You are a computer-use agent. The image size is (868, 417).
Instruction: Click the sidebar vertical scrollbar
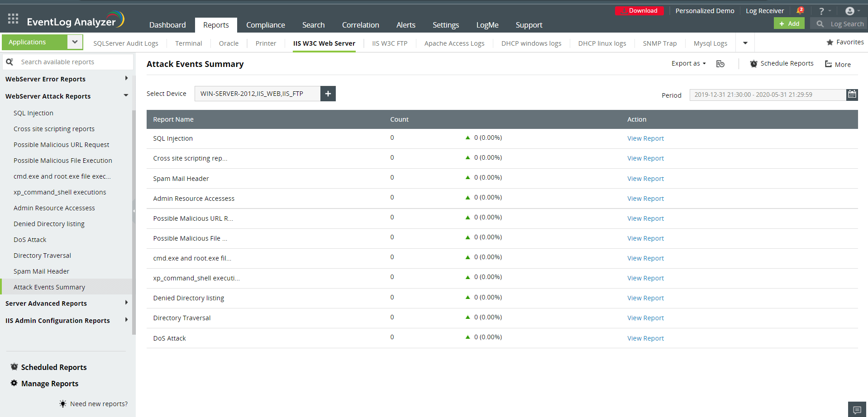134,222
